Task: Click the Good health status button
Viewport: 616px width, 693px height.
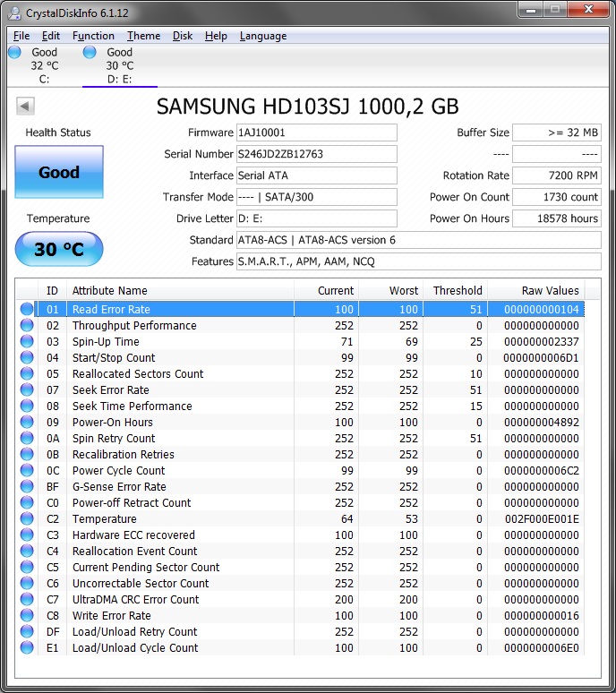Action: 59,172
